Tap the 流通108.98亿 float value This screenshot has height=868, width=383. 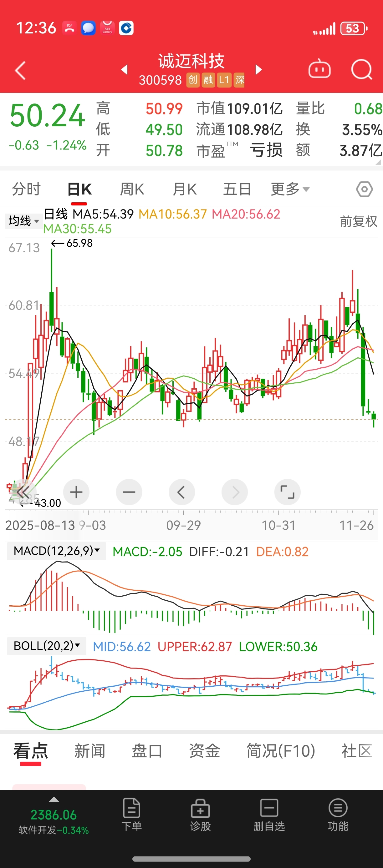[x=239, y=129]
